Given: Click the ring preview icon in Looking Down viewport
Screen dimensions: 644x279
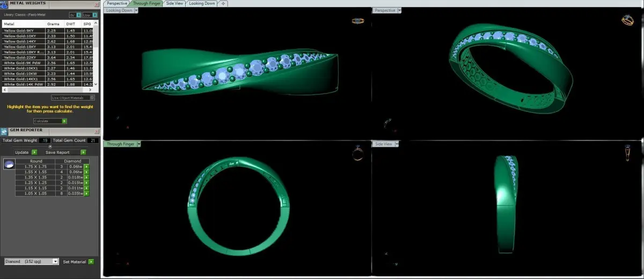Looking at the screenshot, I should click(x=358, y=21).
